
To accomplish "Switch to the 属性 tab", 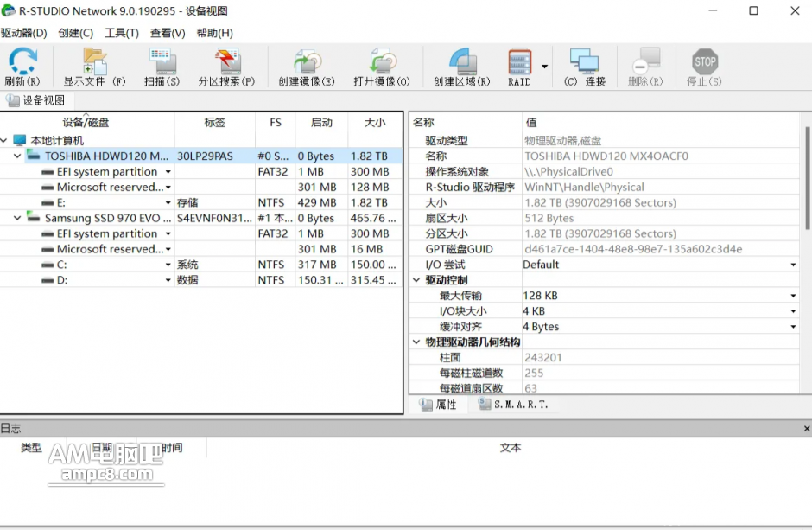I will pos(439,405).
